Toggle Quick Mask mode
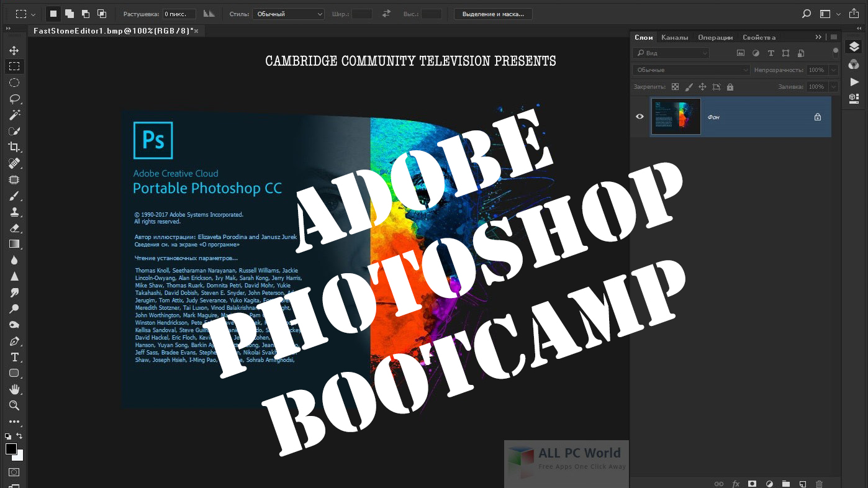 tap(14, 472)
